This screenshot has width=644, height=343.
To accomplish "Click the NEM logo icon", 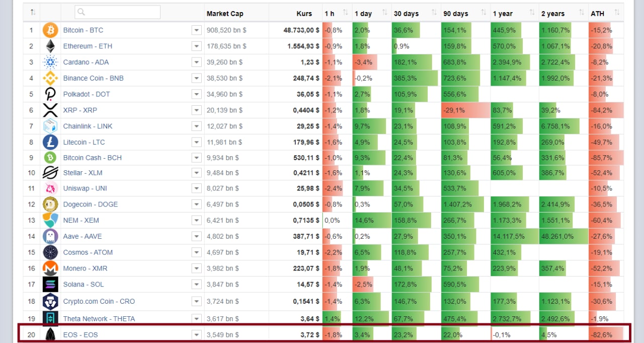I will point(50,220).
